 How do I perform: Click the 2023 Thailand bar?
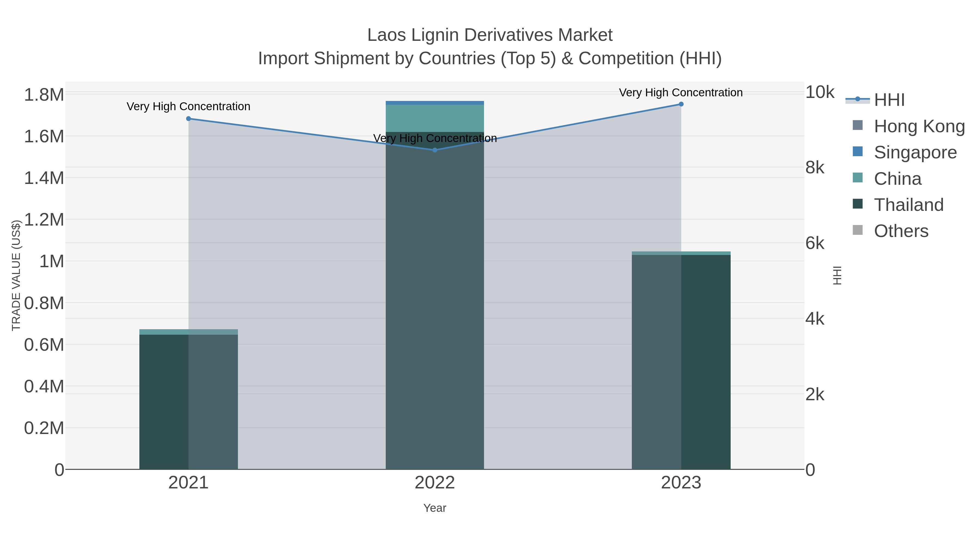pyautogui.click(x=681, y=362)
